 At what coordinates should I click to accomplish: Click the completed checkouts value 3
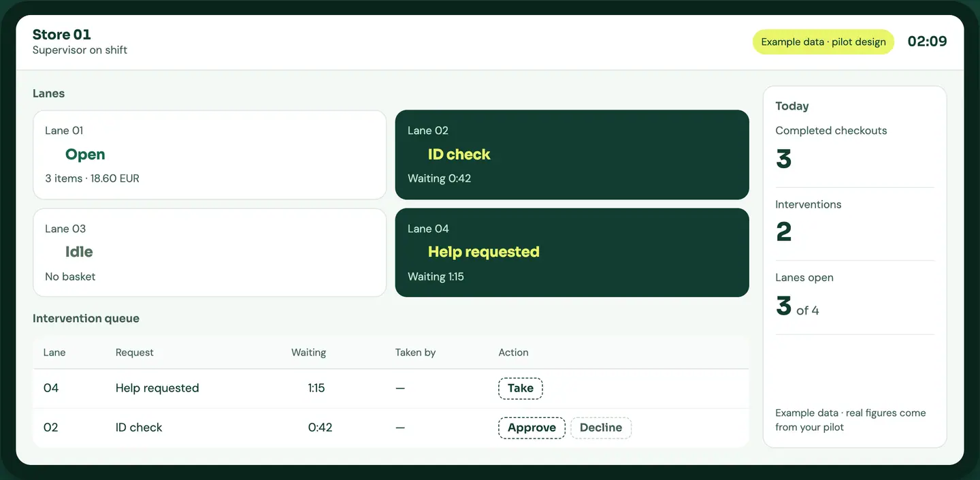point(784,159)
